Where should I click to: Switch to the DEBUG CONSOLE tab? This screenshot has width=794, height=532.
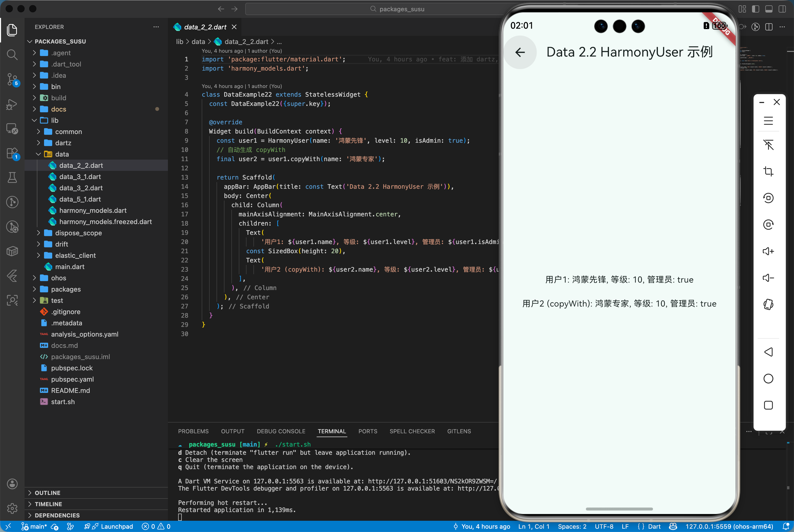pos(281,431)
